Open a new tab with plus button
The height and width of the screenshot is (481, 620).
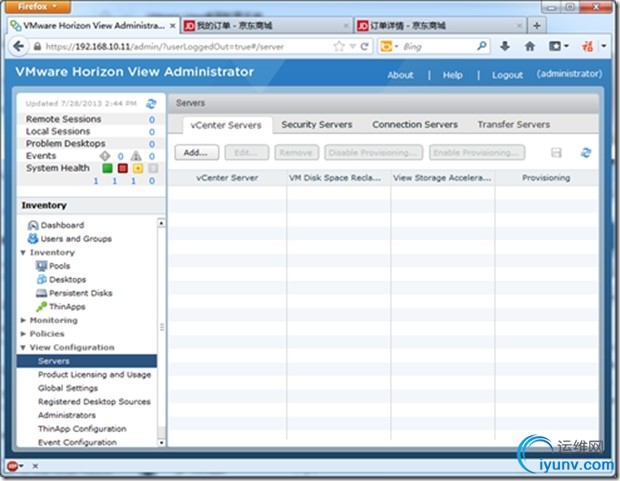(537, 26)
